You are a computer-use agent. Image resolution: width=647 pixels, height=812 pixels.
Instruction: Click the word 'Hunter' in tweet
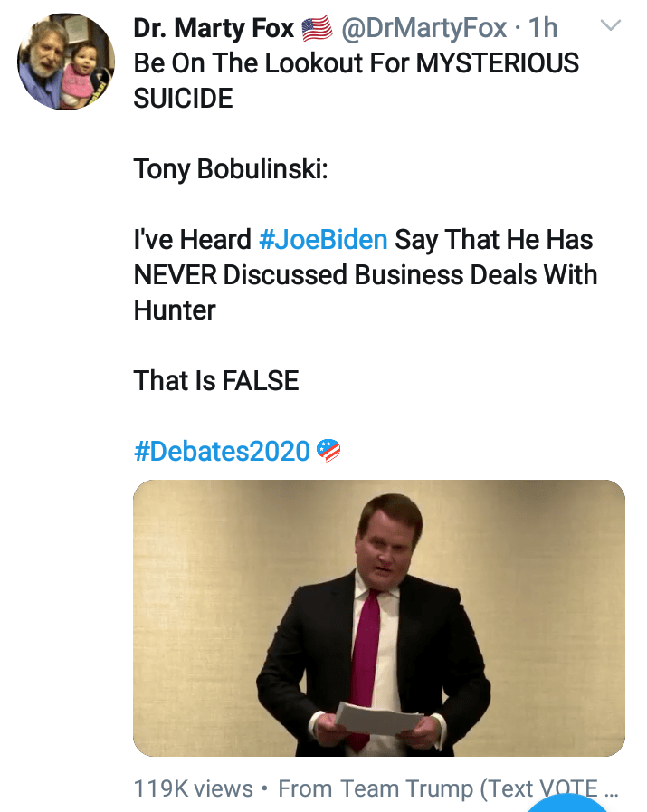[175, 310]
